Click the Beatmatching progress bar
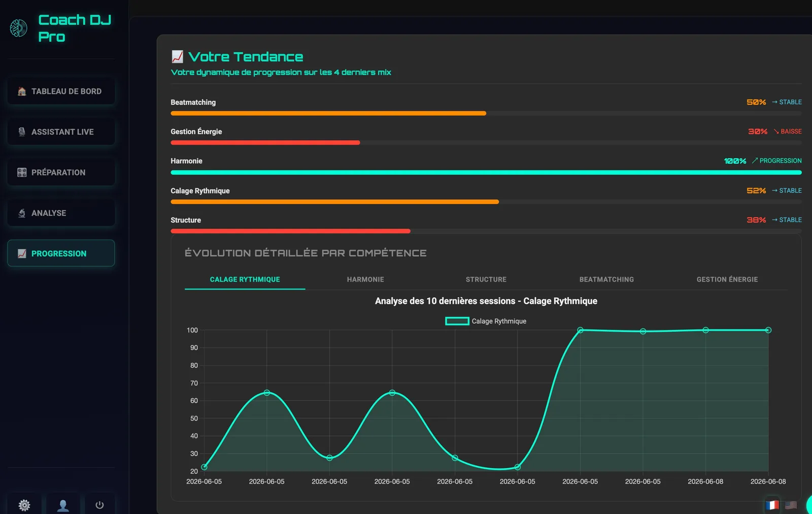 pyautogui.click(x=486, y=113)
